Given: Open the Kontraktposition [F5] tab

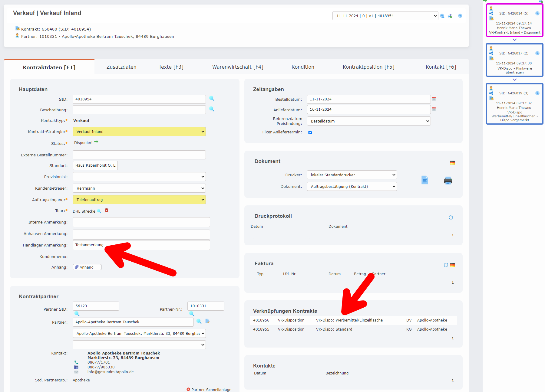Looking at the screenshot, I should (x=368, y=67).
